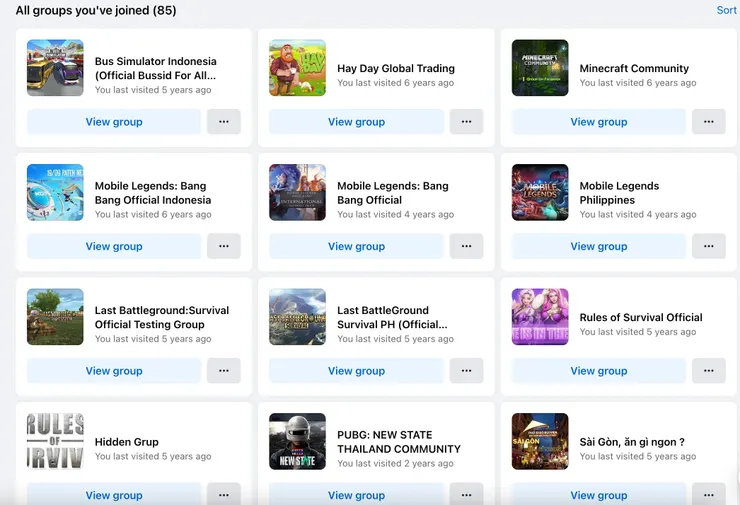This screenshot has height=505, width=740.
Task: View the Minecraft Community group
Action: [x=599, y=122]
